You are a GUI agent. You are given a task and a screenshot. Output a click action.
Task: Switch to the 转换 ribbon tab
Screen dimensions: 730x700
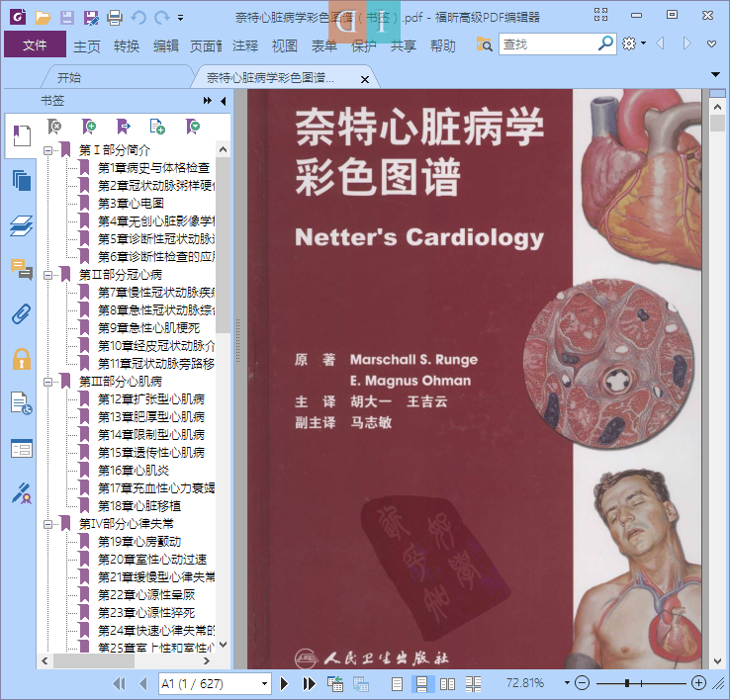[127, 45]
